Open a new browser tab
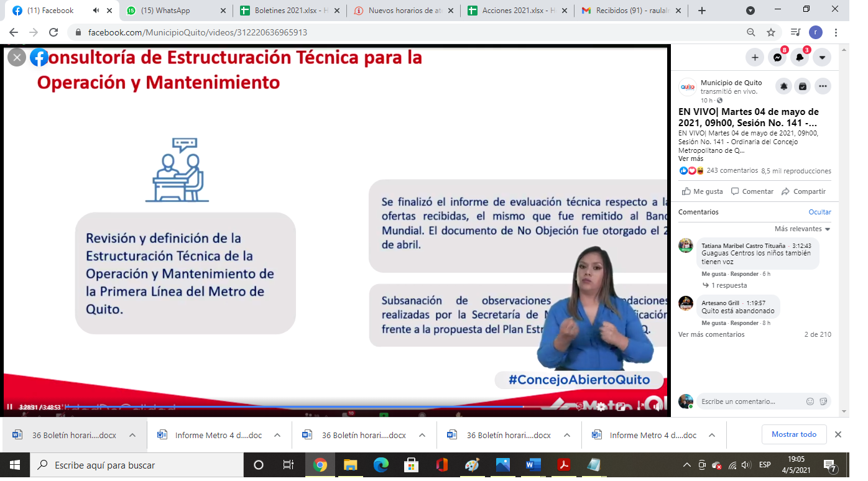This screenshot has width=868, height=481. (x=702, y=11)
